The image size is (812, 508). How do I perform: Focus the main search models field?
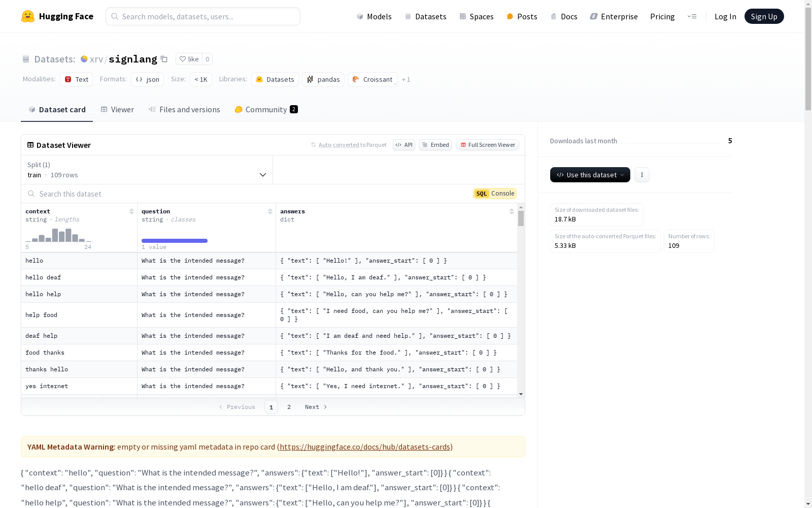coord(203,16)
